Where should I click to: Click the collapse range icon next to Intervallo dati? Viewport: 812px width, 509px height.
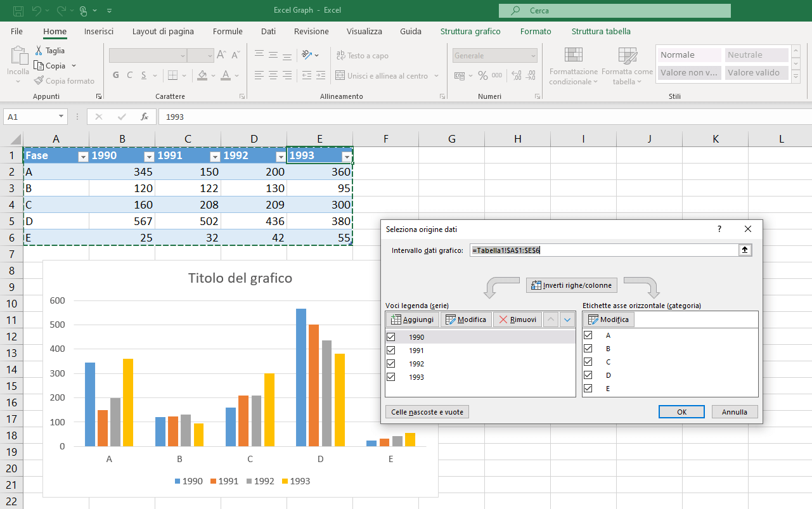745,250
